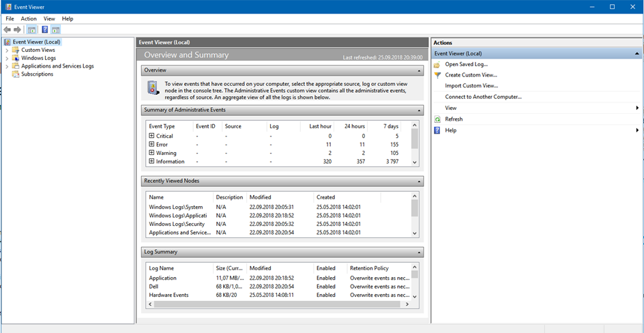The image size is (644, 333).
Task: Expand the Windows Logs tree node
Action: [7, 58]
